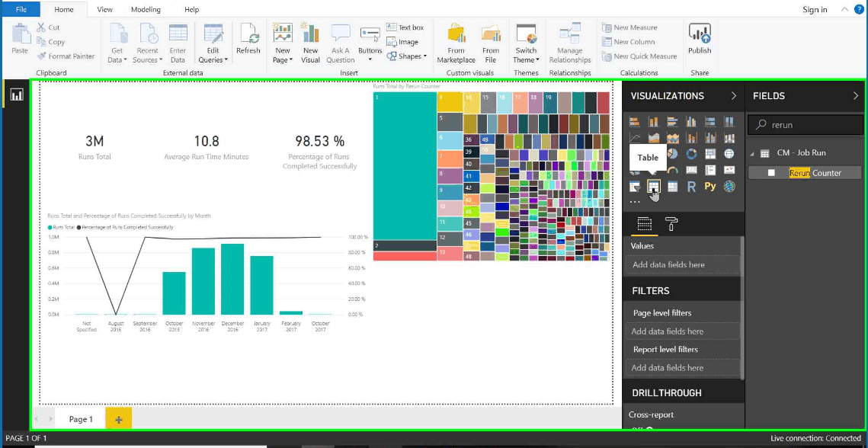Collapse the CM - Job Run table
868x448 pixels.
pyautogui.click(x=752, y=153)
